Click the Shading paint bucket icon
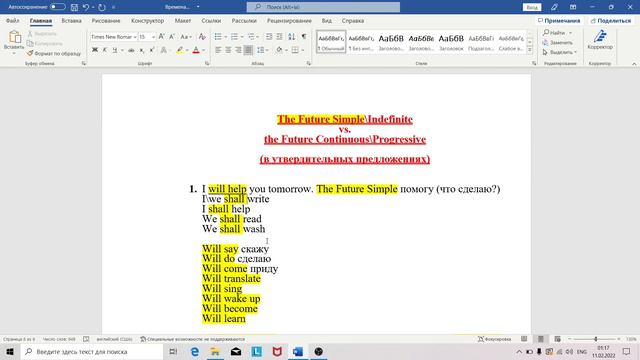The width and height of the screenshot is (640, 360). [279, 50]
